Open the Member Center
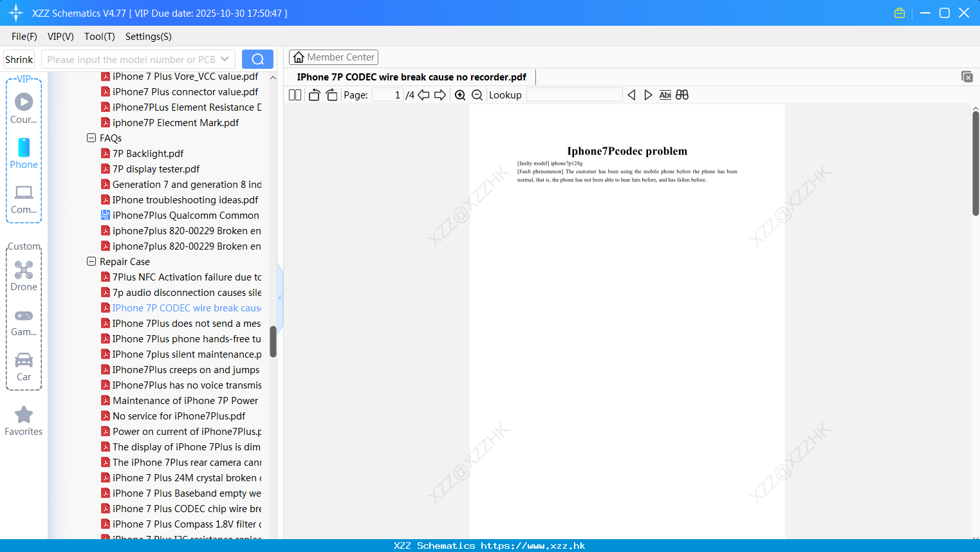Viewport: 980px width, 552px height. (x=333, y=57)
